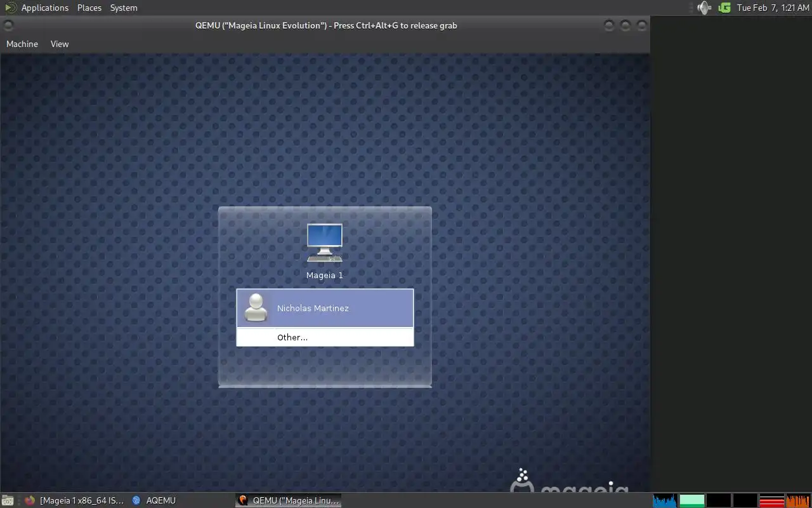Open the View menu in QEMU
This screenshot has height=508, width=812.
pyautogui.click(x=60, y=44)
